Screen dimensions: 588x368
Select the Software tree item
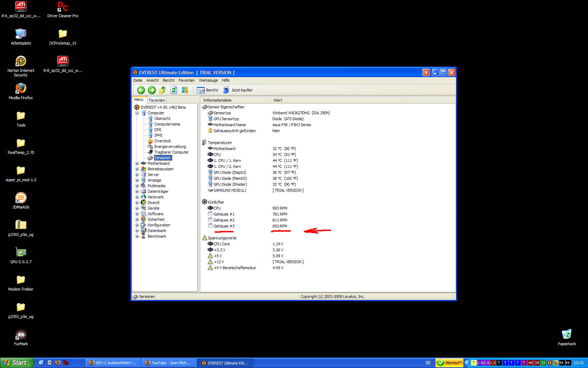[x=155, y=214]
